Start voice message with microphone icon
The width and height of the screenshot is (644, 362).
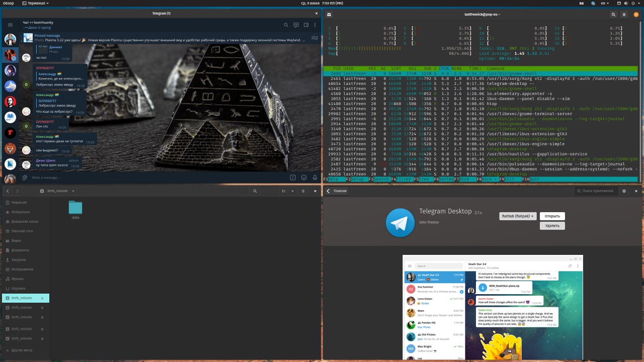tap(314, 177)
